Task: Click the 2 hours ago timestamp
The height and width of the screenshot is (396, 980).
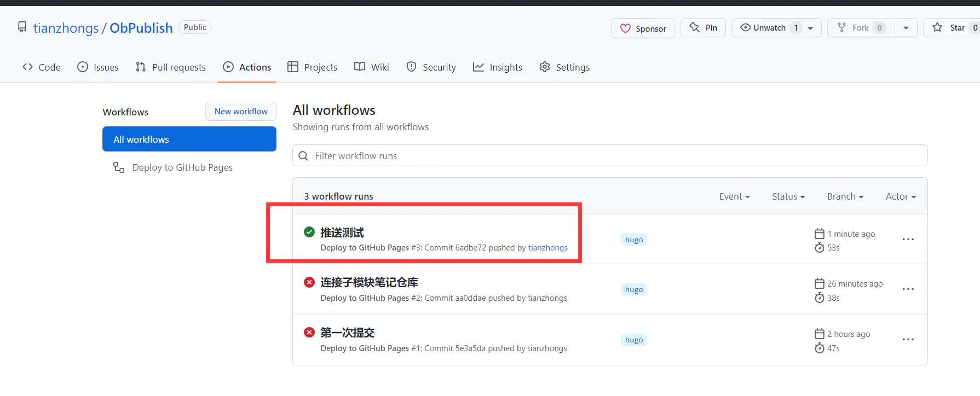Action: 849,334
